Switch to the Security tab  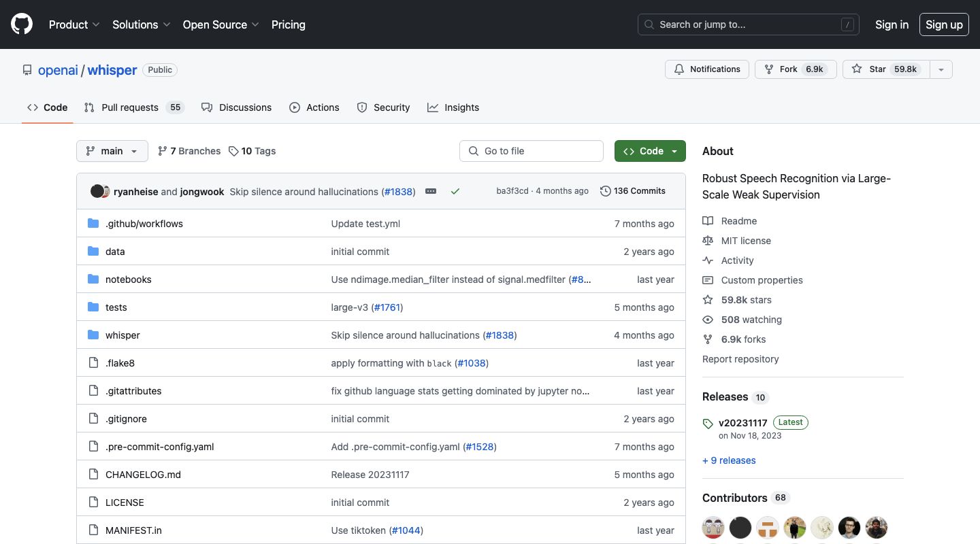click(383, 107)
